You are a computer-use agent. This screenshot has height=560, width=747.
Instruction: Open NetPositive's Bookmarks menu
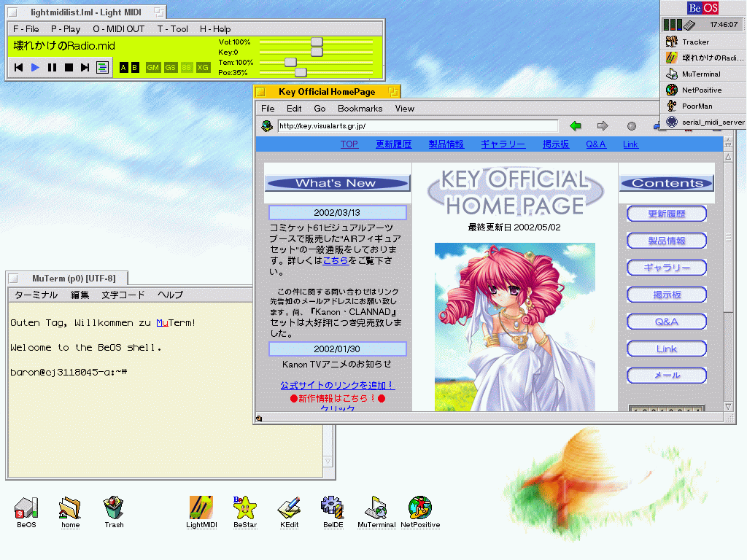coord(360,109)
